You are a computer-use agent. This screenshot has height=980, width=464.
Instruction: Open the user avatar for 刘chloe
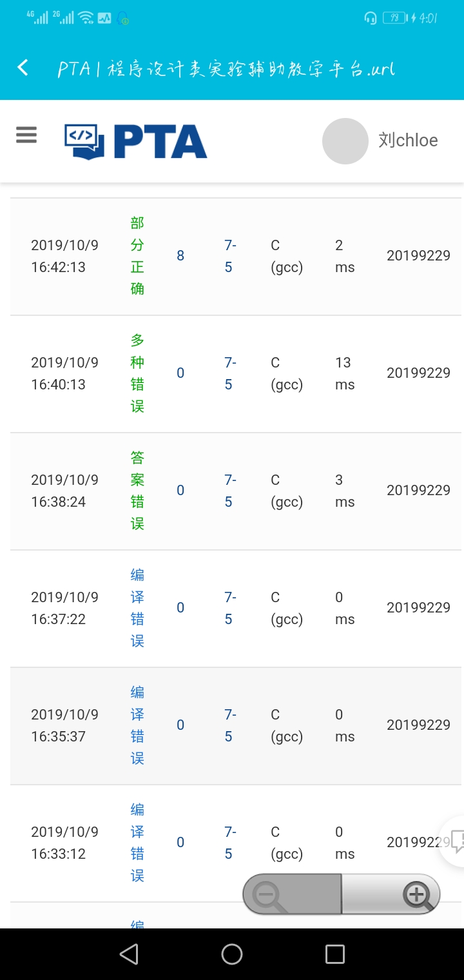pos(345,141)
